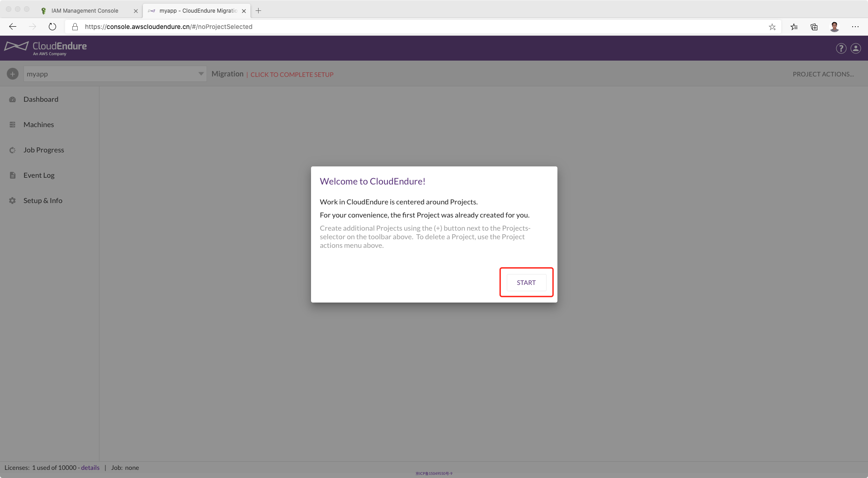Open the user account icon menu
Image resolution: width=868 pixels, height=478 pixels.
856,48
